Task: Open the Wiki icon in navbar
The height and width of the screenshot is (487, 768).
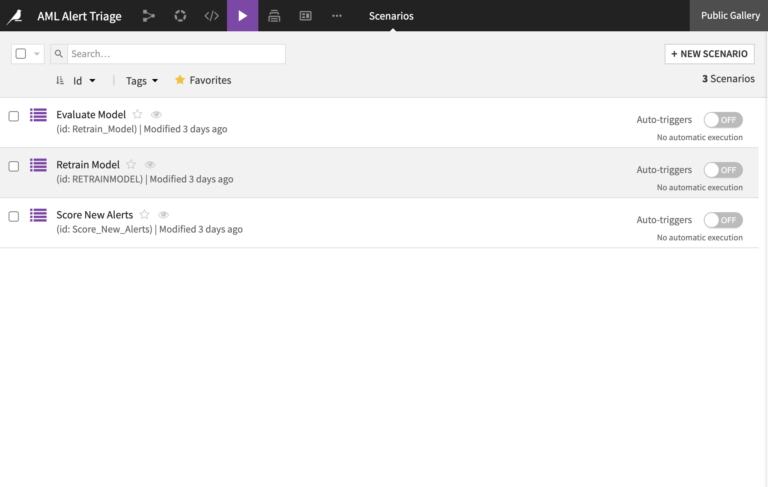Action: 306,16
